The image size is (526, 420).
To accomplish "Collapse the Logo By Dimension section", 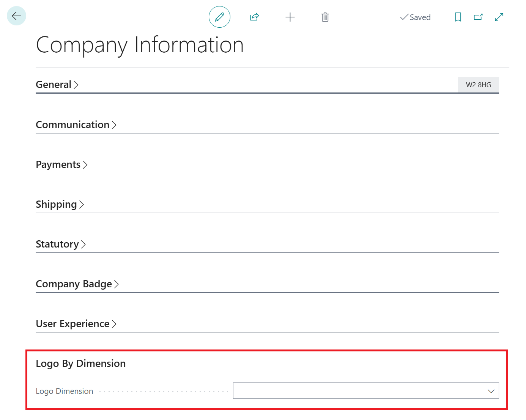I will point(80,364).
